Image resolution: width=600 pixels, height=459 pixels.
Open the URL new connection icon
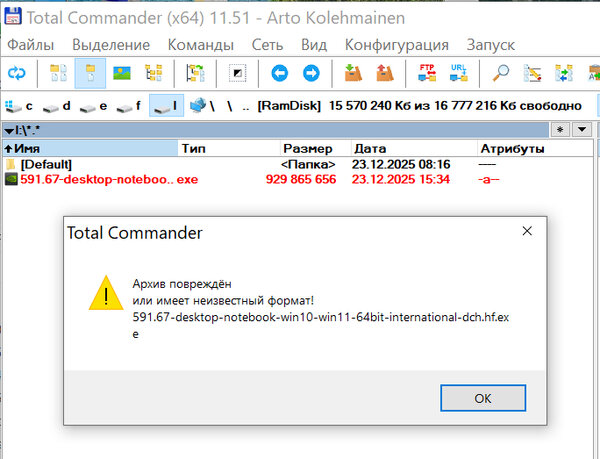pyautogui.click(x=458, y=73)
